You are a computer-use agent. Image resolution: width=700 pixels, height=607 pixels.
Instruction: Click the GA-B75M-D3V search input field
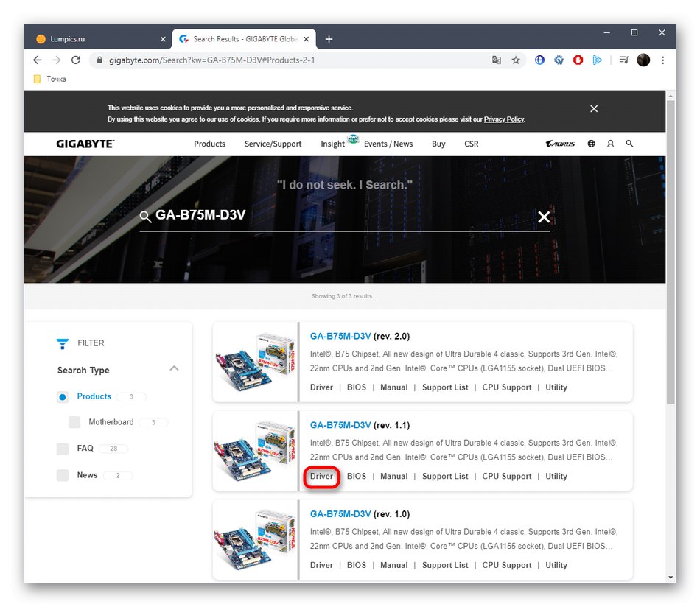tap(344, 216)
